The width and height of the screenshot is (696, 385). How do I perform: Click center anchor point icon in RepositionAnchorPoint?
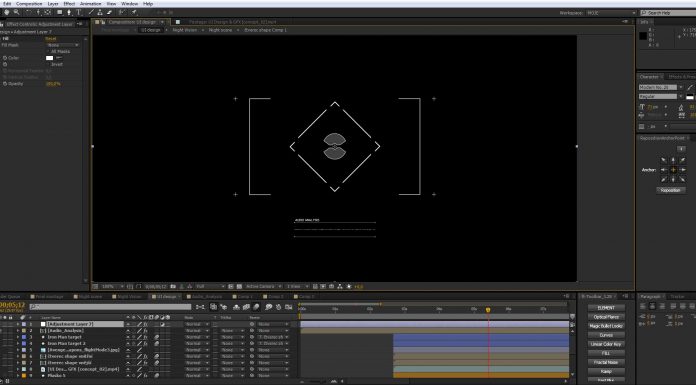(x=673, y=170)
